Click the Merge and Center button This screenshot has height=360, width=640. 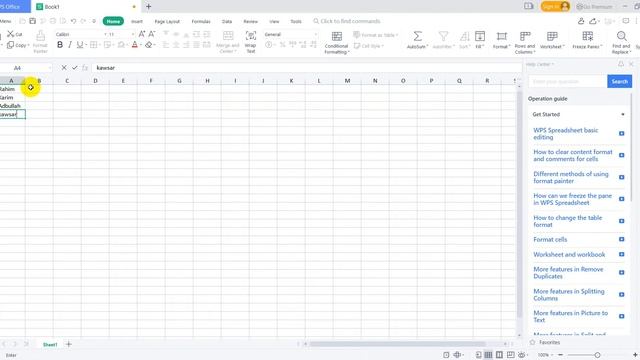227,42
